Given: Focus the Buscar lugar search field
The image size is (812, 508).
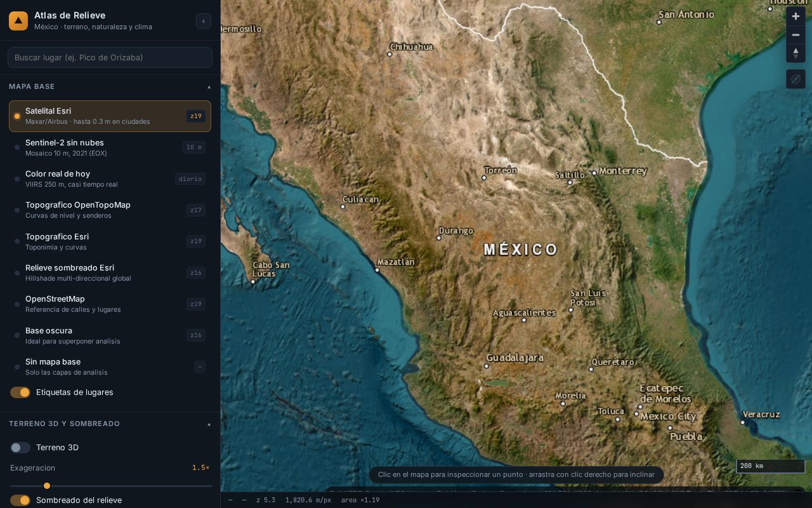Looking at the screenshot, I should point(110,57).
